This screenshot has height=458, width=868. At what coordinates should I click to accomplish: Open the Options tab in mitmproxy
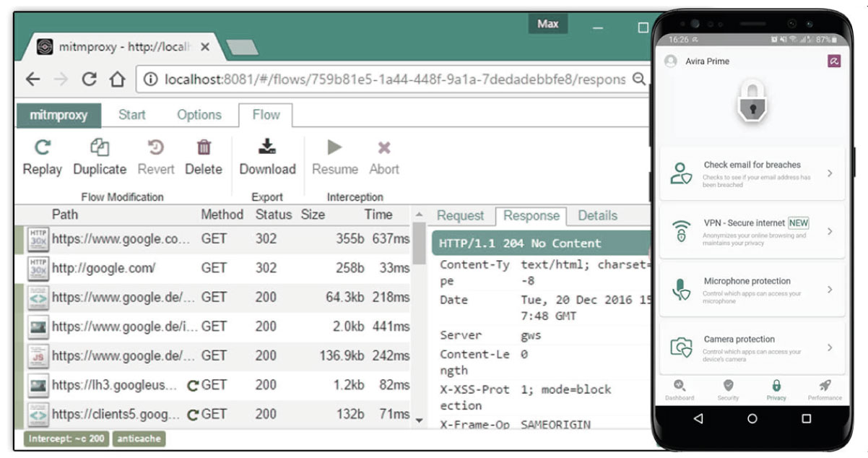pos(199,115)
